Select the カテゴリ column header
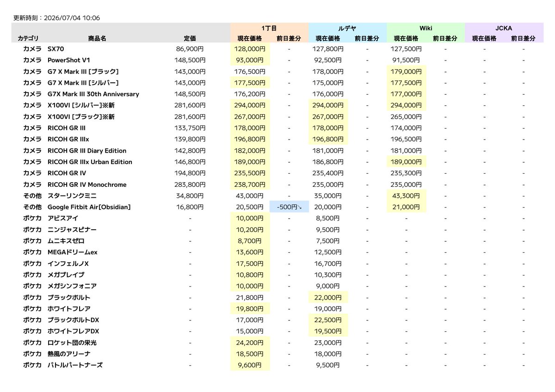This screenshot has width=555, height=392. coord(28,39)
